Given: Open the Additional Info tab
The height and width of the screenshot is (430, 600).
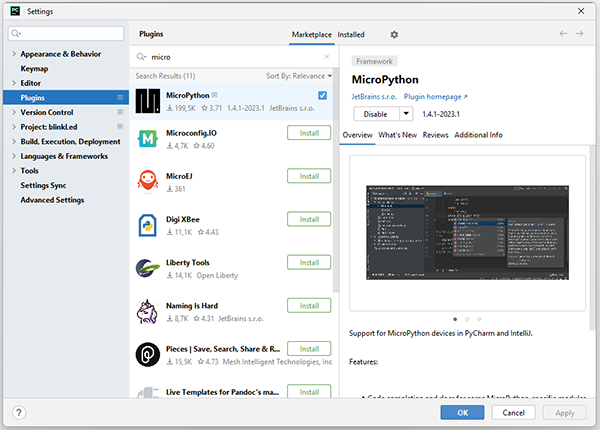Looking at the screenshot, I should pos(478,135).
